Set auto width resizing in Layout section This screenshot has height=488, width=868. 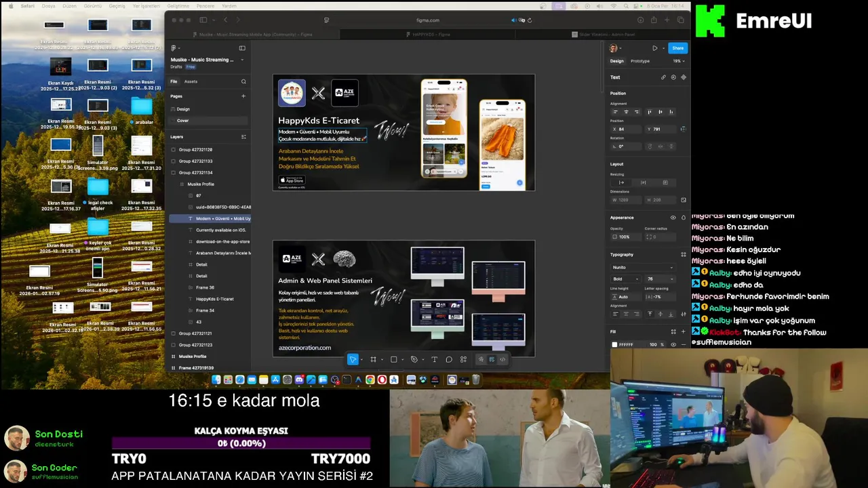click(x=621, y=182)
